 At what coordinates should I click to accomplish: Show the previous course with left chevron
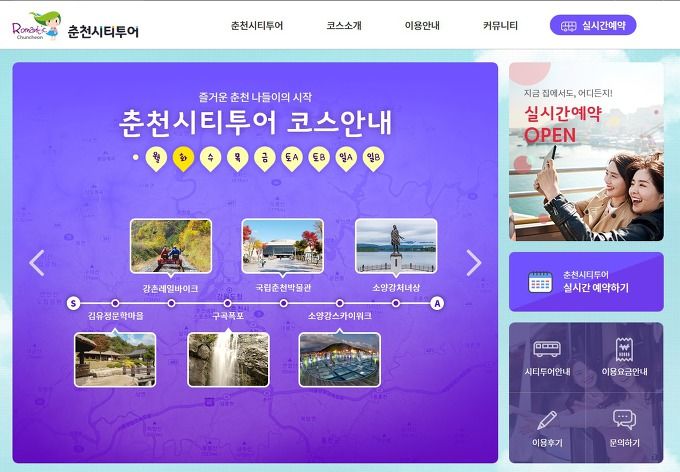pos(37,262)
